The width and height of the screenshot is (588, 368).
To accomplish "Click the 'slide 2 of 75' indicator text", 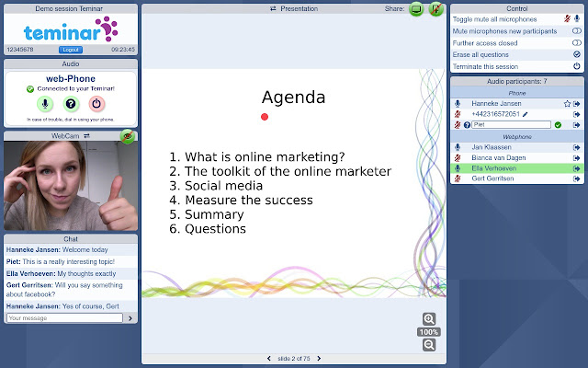I will [x=294, y=359].
